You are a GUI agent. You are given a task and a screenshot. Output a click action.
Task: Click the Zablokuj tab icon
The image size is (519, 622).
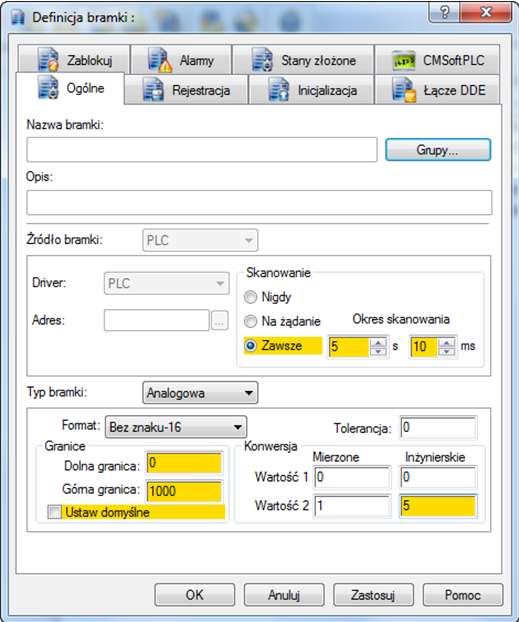[x=48, y=60]
